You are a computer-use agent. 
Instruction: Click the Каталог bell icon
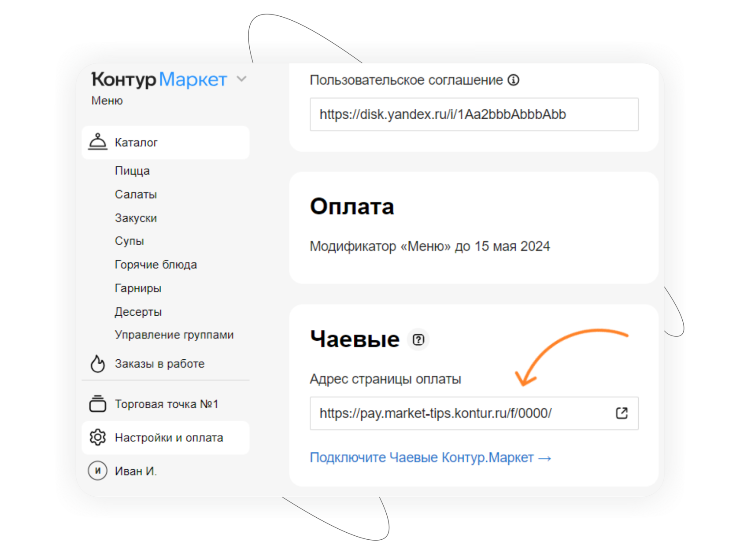point(98,142)
